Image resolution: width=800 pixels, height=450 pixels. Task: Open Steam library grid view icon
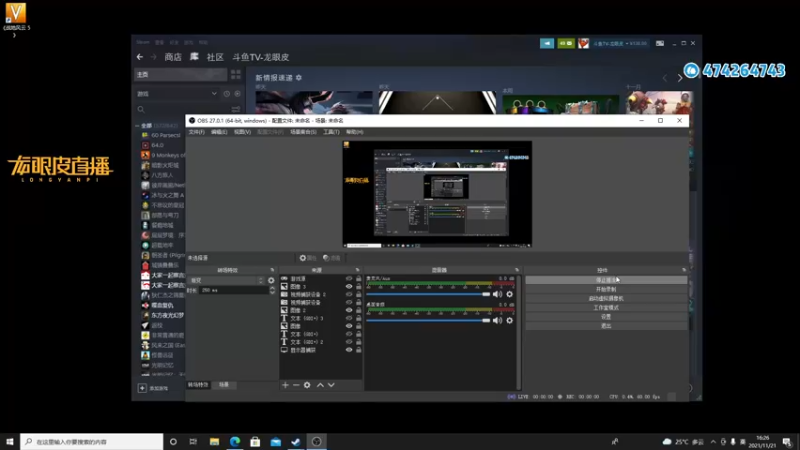pos(236,74)
